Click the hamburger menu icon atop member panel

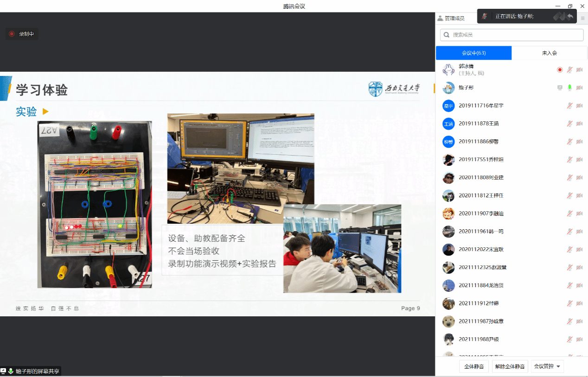583,18
